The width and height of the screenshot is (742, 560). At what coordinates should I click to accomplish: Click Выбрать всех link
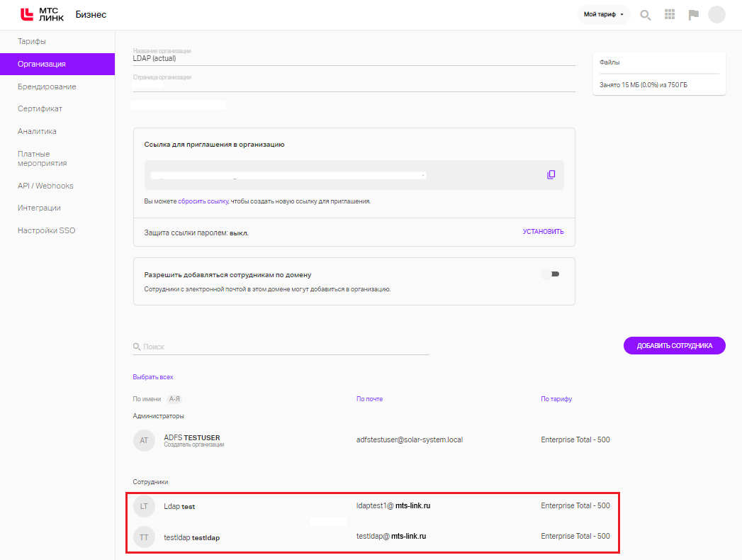[153, 377]
